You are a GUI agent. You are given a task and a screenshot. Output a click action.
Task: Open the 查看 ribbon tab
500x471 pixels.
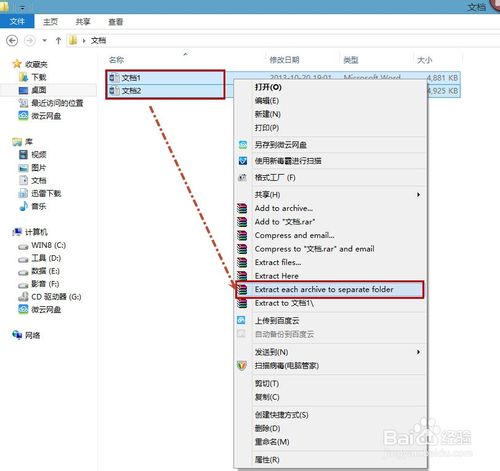(x=116, y=22)
